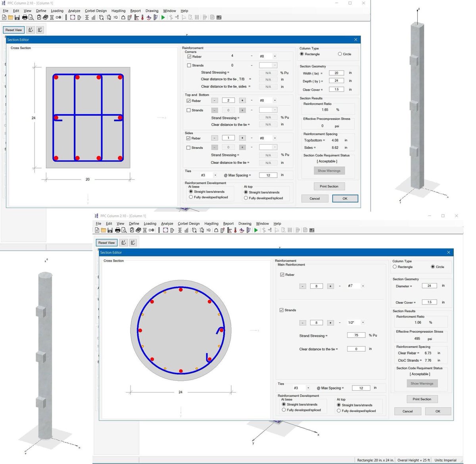Open the Print Preview toolbar icon
This screenshot has height=464, width=476.
point(31,17)
